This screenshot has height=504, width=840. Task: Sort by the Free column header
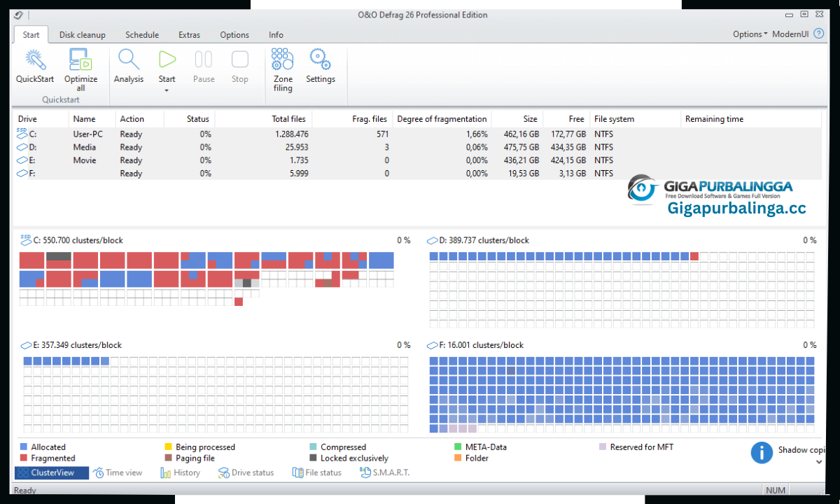pyautogui.click(x=566, y=119)
